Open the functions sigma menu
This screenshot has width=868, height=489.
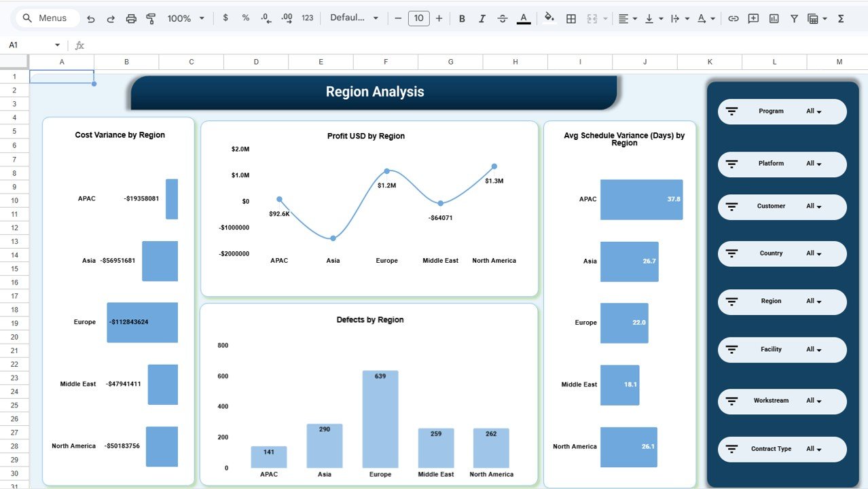tap(839, 18)
